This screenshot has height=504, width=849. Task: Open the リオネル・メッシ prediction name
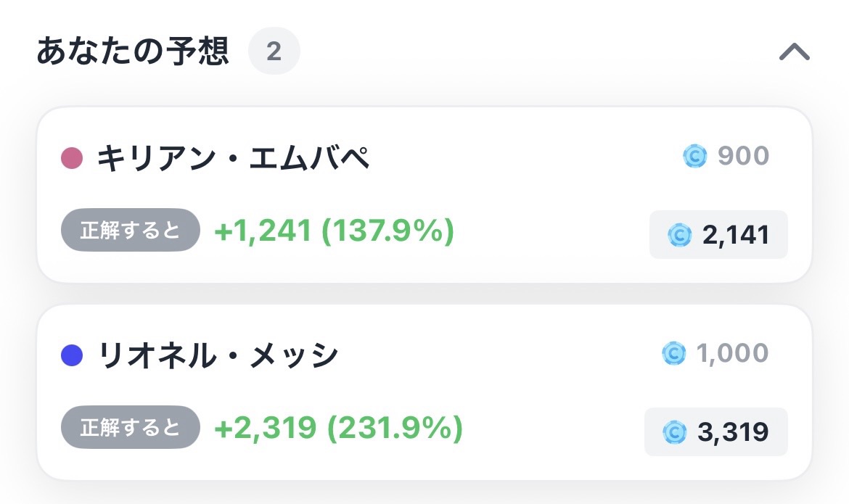click(x=218, y=355)
